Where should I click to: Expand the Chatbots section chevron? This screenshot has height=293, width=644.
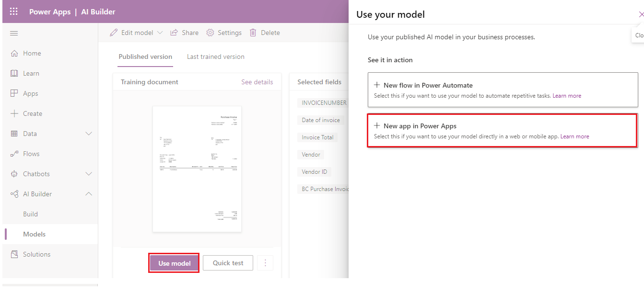point(89,174)
